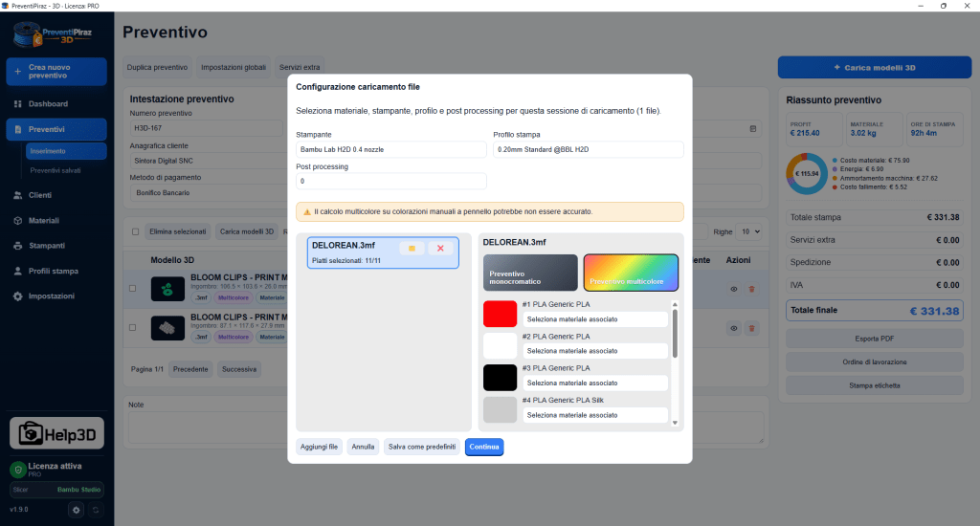Click the green license shield icon
Viewport: 980px width, 526px height.
18,470
